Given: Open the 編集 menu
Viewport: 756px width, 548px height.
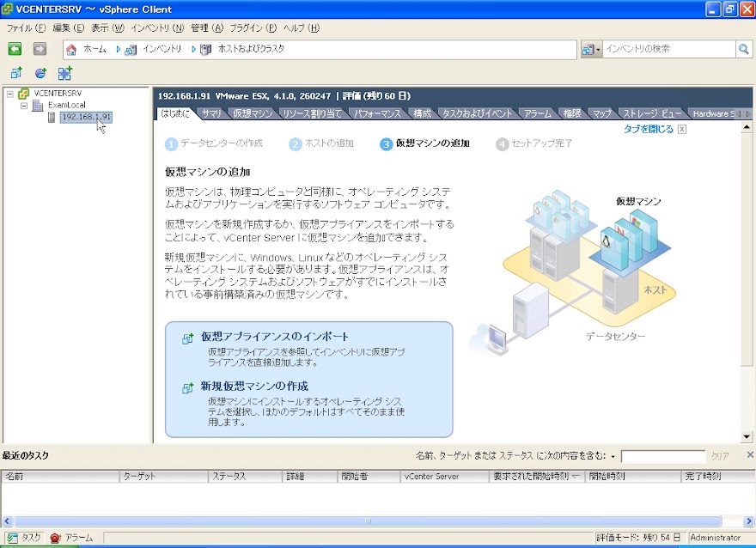Looking at the screenshot, I should click(x=68, y=28).
